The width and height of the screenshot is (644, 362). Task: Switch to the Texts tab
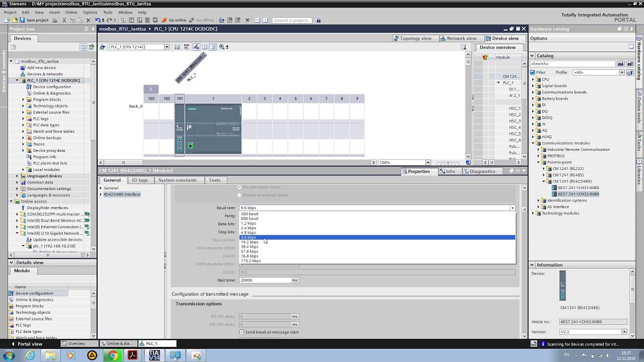[x=215, y=180]
